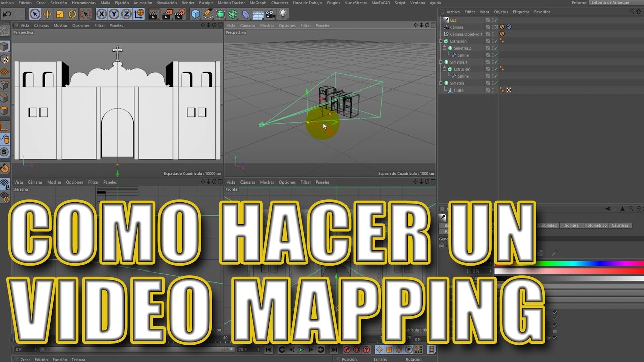
Task: Toggle the Luz enable checkmark
Action: (495, 20)
